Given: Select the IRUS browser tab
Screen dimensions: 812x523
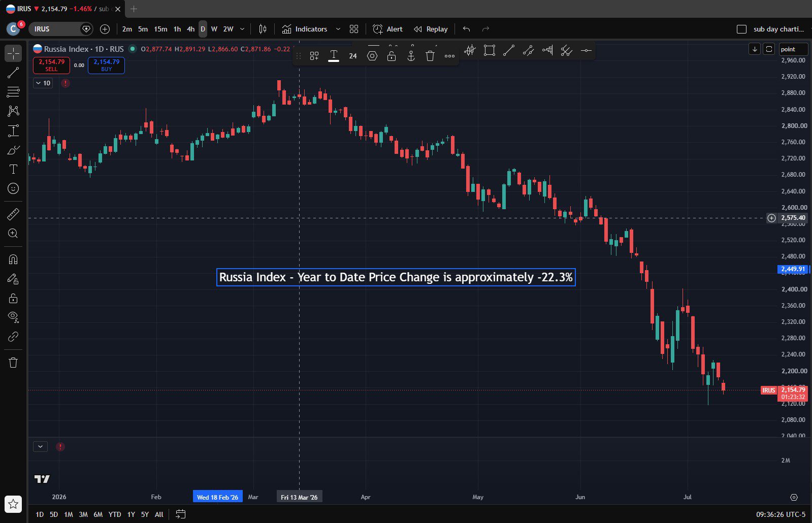Looking at the screenshot, I should (63, 9).
